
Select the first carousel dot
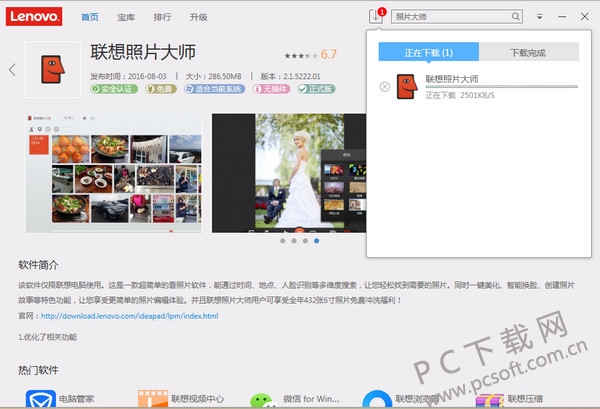[282, 241]
